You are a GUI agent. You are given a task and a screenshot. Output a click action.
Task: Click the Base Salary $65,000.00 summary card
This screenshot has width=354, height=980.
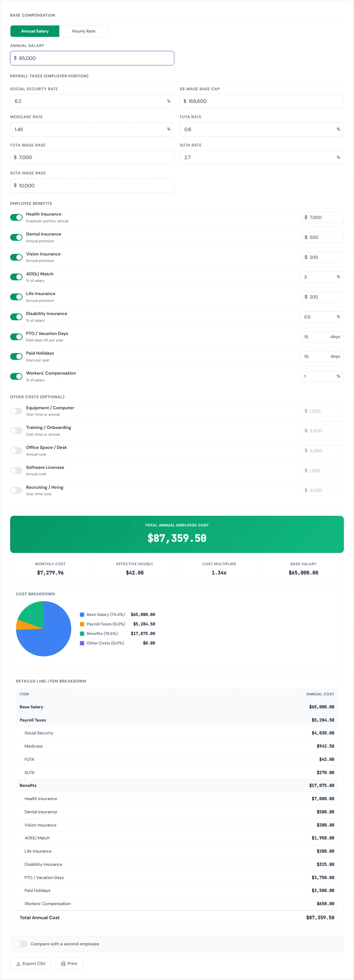point(303,569)
